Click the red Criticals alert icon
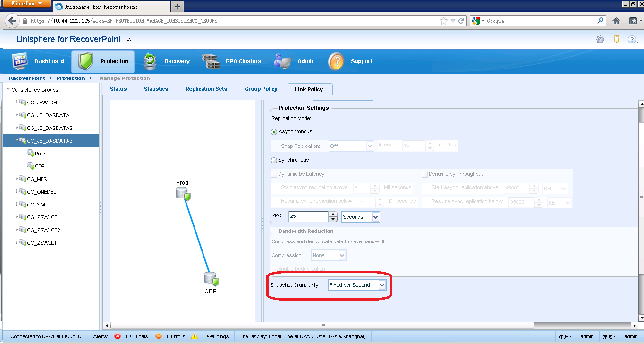644x344 pixels. pyautogui.click(x=118, y=336)
